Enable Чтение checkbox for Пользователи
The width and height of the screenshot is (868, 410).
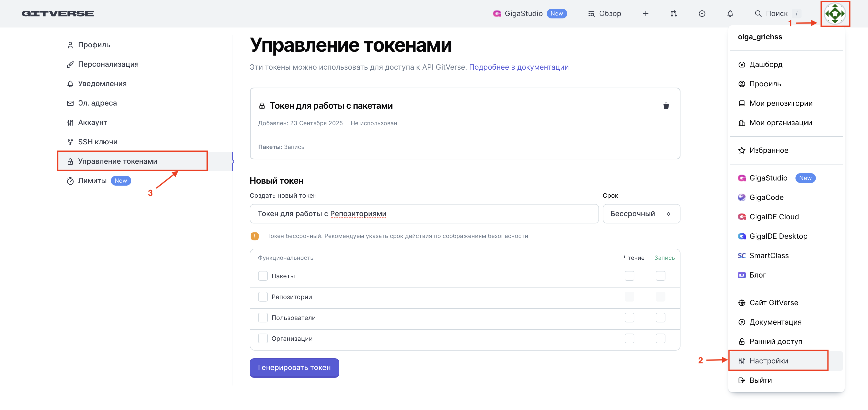629,318
